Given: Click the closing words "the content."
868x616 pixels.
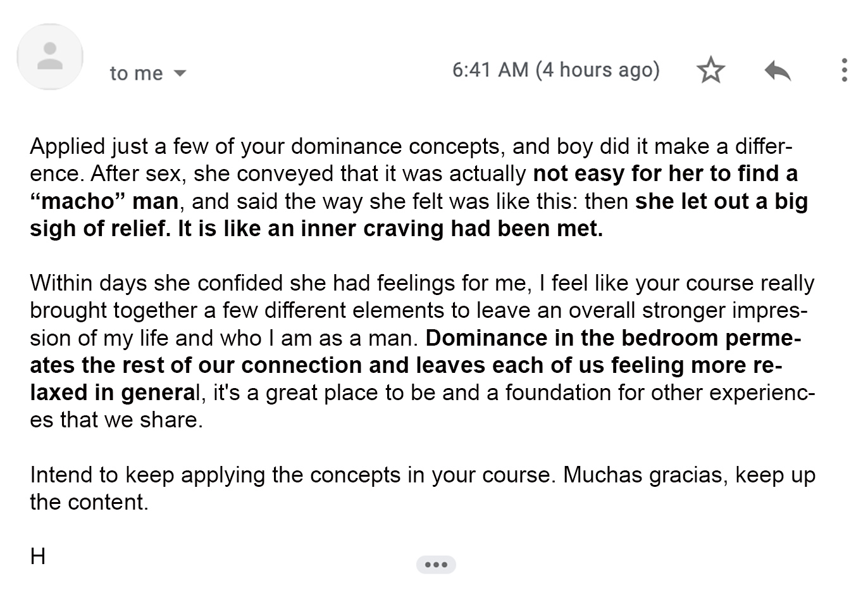Looking at the screenshot, I should (89, 502).
